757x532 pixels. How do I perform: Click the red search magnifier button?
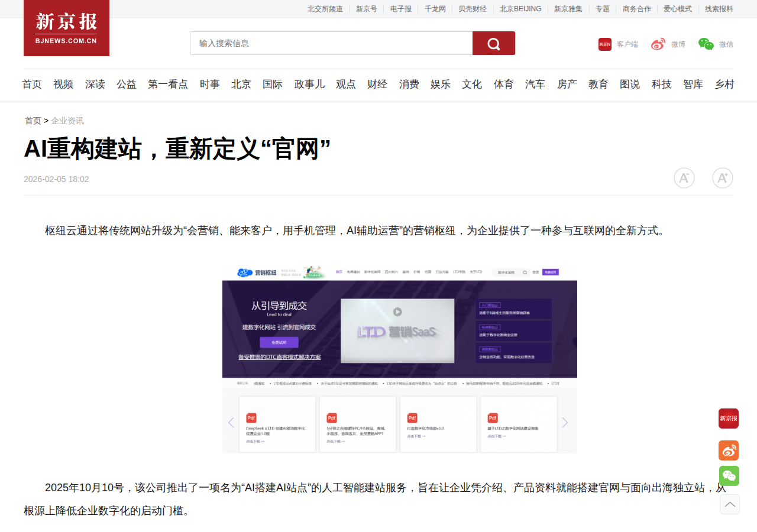coord(494,43)
